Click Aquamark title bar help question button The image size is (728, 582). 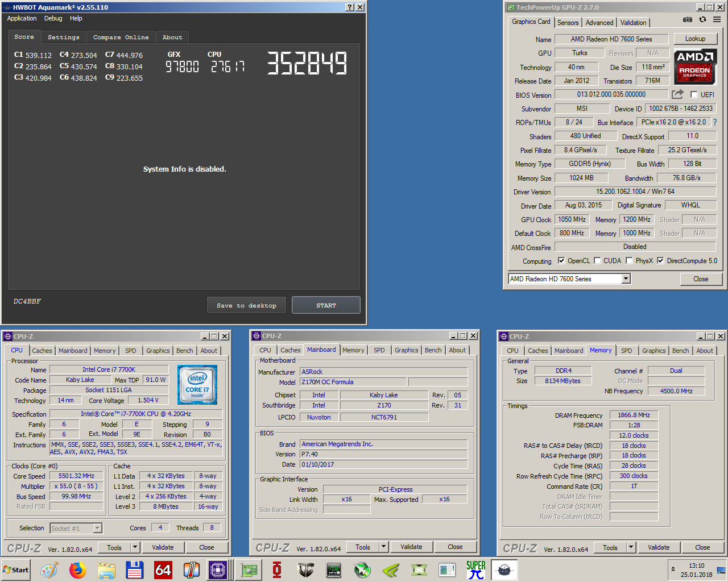click(x=350, y=7)
